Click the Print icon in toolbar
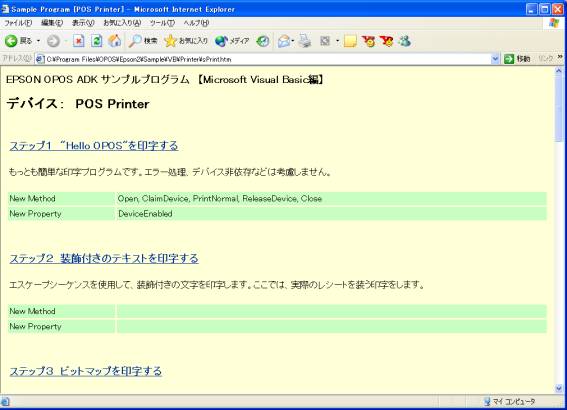This screenshot has width=567, height=410. 304,41
